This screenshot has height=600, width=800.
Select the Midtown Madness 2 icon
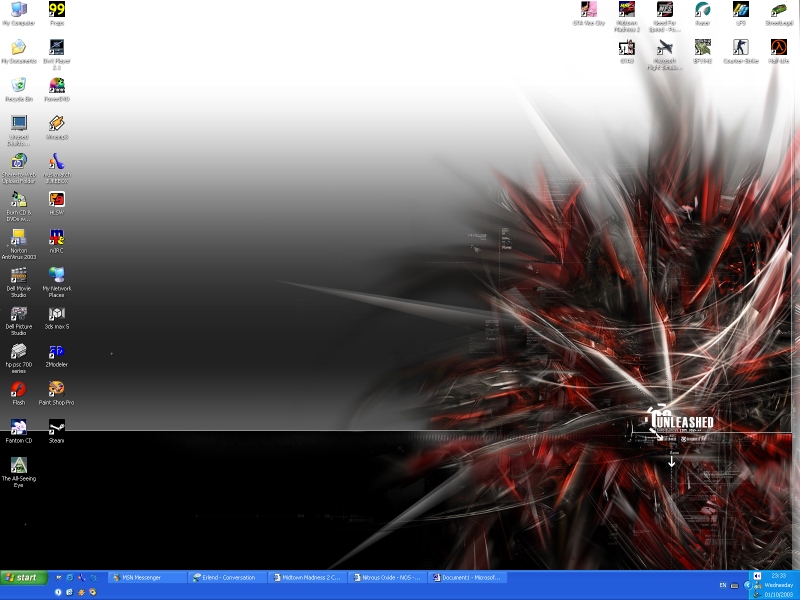(626, 10)
